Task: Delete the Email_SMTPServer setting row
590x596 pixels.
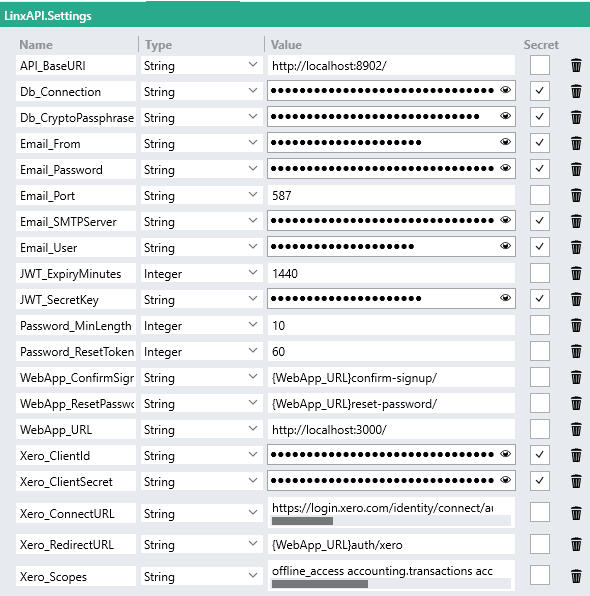Action: pyautogui.click(x=576, y=221)
